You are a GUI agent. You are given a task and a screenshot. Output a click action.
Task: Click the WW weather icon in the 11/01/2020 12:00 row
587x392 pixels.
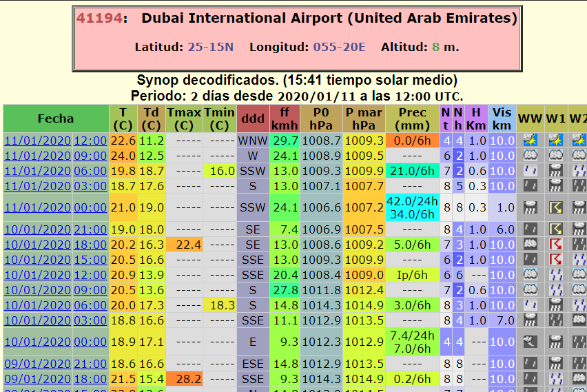[531, 140]
